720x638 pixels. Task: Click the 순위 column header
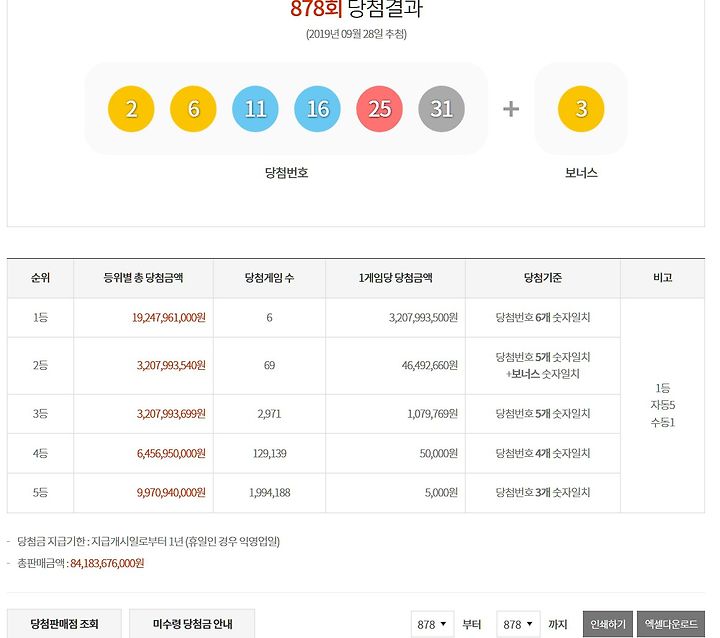(x=40, y=277)
